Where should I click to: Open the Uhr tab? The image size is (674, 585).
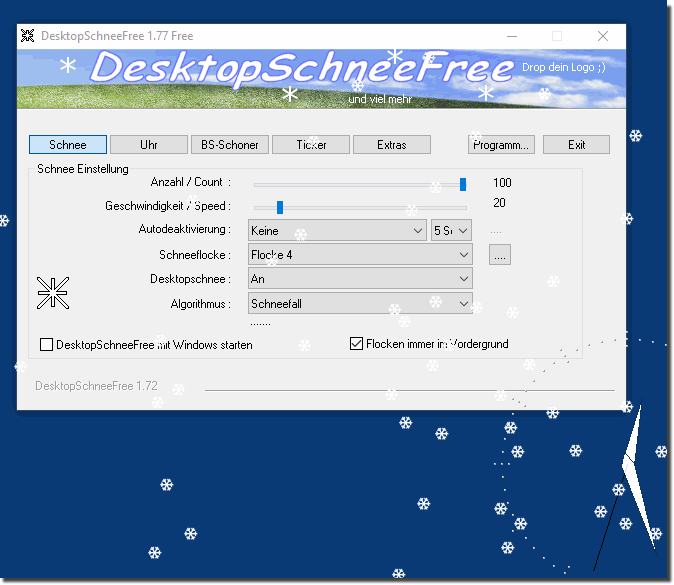click(x=149, y=145)
